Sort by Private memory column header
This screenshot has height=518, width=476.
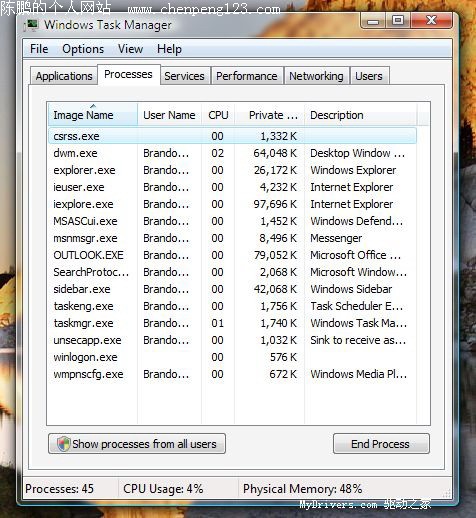[x=270, y=115]
